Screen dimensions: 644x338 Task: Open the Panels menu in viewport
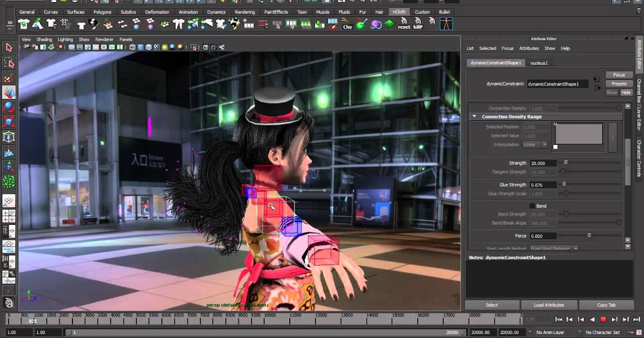(x=126, y=39)
